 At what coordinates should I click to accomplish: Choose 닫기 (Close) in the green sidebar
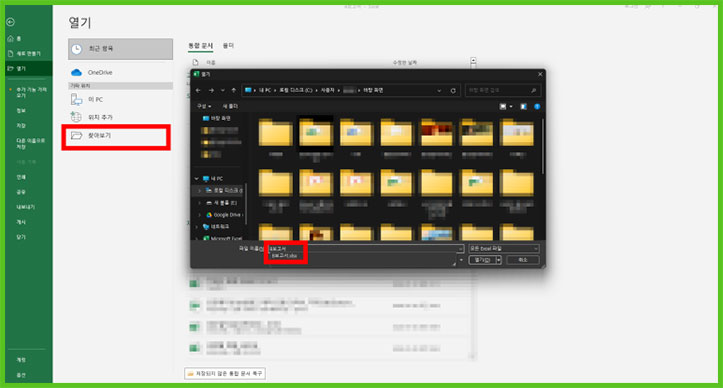tap(21, 237)
